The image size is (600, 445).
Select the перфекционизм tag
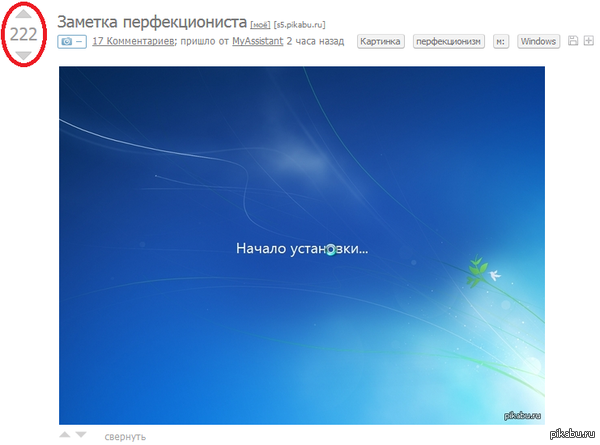point(448,41)
